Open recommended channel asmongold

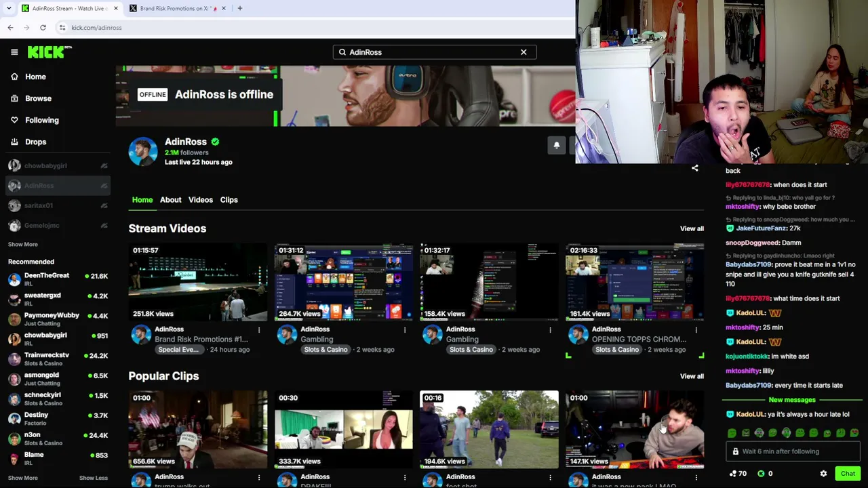58,378
